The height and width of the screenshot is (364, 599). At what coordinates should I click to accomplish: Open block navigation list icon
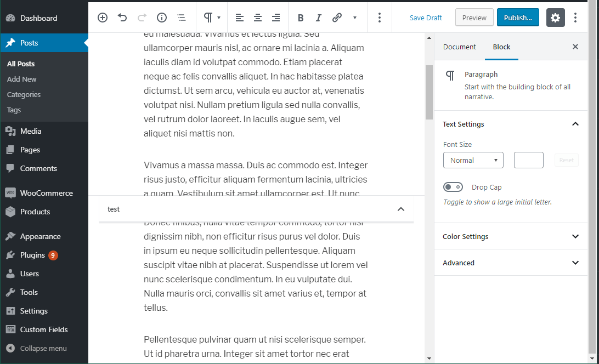click(182, 18)
